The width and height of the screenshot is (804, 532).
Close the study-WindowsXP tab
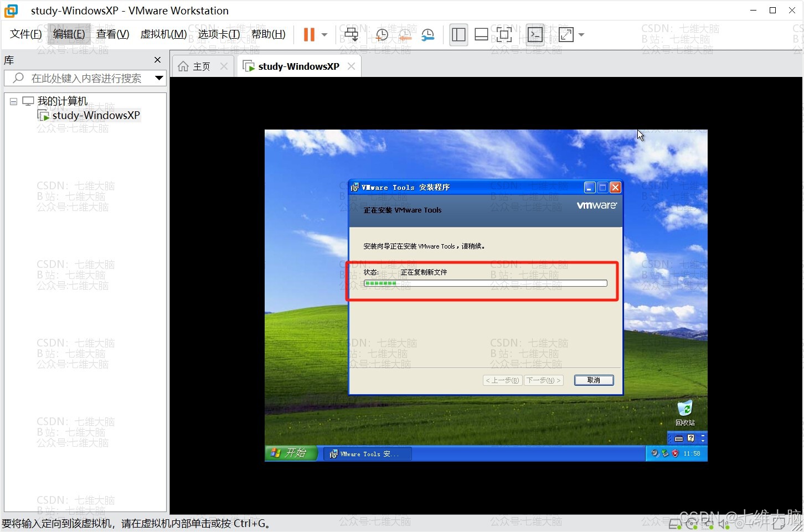(x=351, y=66)
